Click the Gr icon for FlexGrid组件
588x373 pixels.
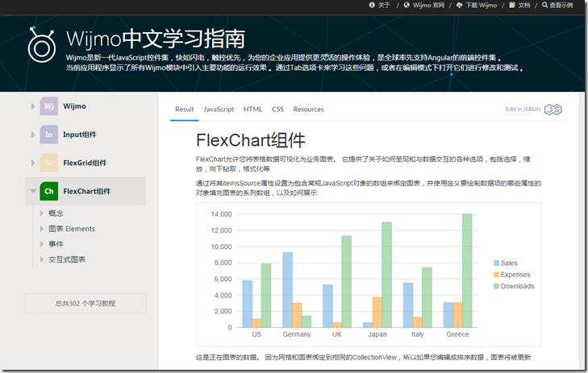pyautogui.click(x=48, y=163)
